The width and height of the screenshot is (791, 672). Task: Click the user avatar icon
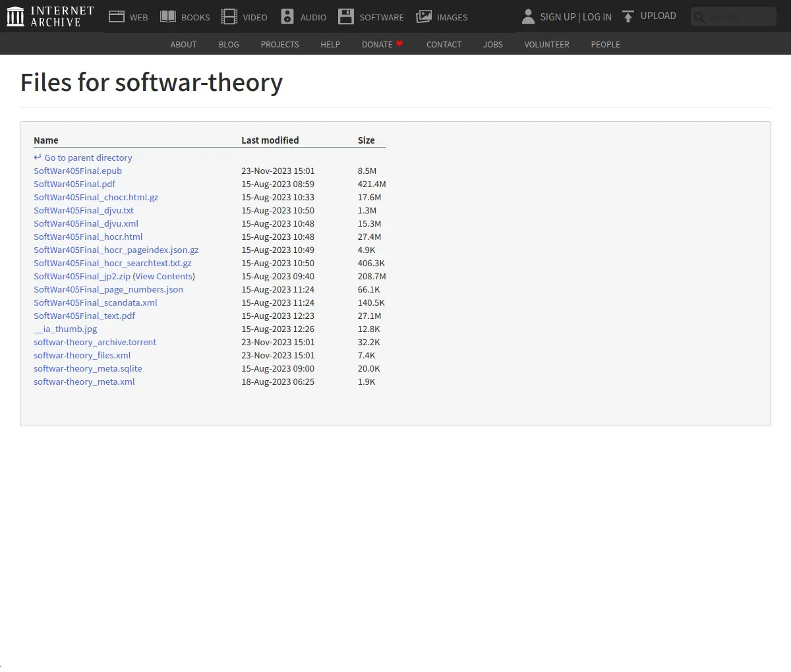(528, 16)
